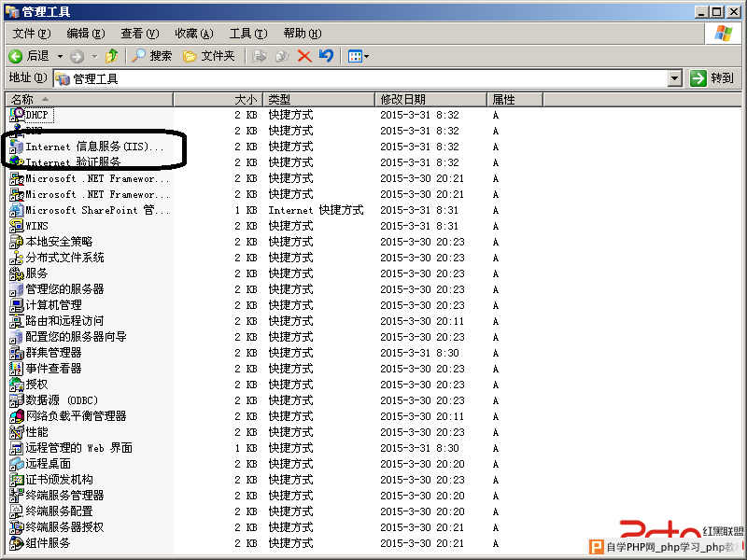Click the '1 KB' size in Microsoft SharePoint row
Image resolution: width=747 pixels, height=560 pixels.
[x=246, y=210]
